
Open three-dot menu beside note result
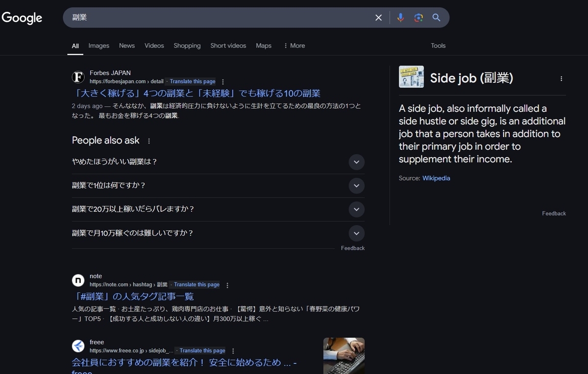click(227, 285)
